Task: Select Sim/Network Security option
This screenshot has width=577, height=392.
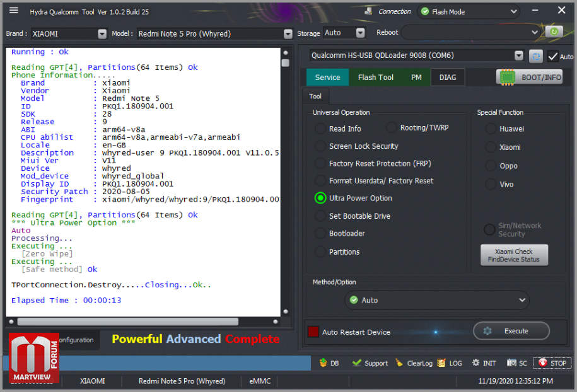Action: tap(489, 229)
